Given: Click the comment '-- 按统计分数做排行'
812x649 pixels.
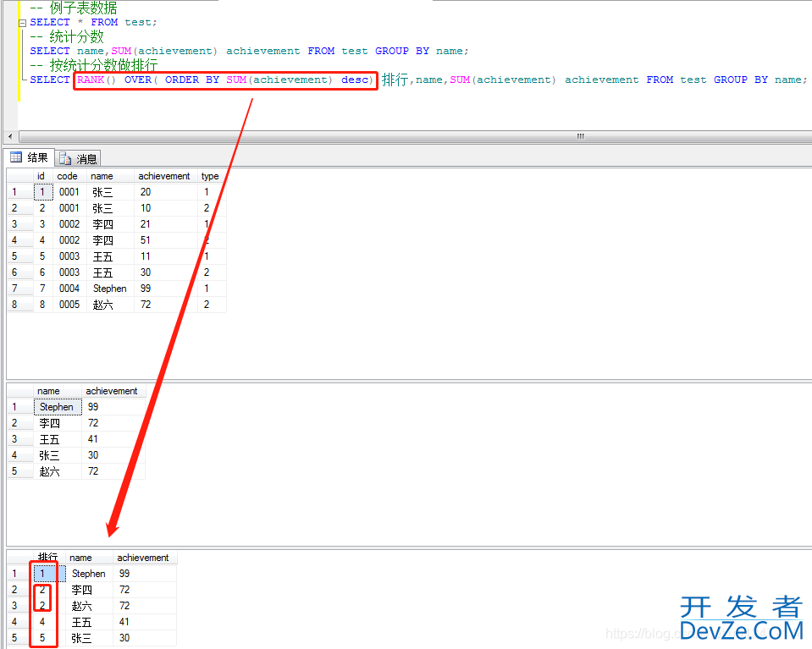Looking at the screenshot, I should pyautogui.click(x=94, y=65).
